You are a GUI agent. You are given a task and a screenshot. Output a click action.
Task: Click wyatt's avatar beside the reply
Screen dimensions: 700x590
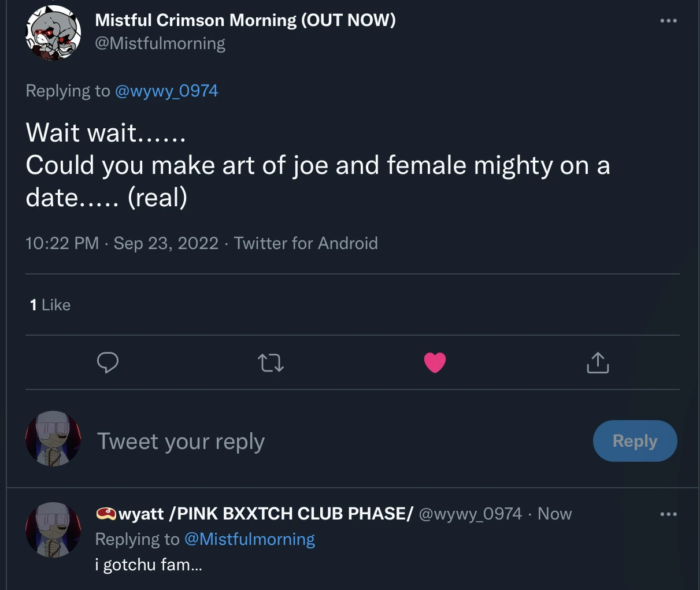(x=53, y=529)
